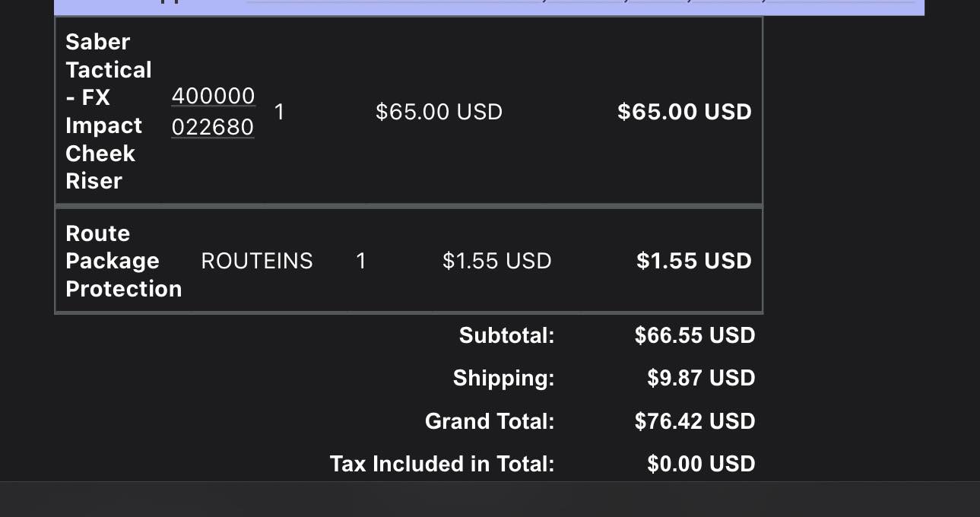Select the Route Package Protection item name
Image resolution: width=980 pixels, height=517 pixels.
124,261
